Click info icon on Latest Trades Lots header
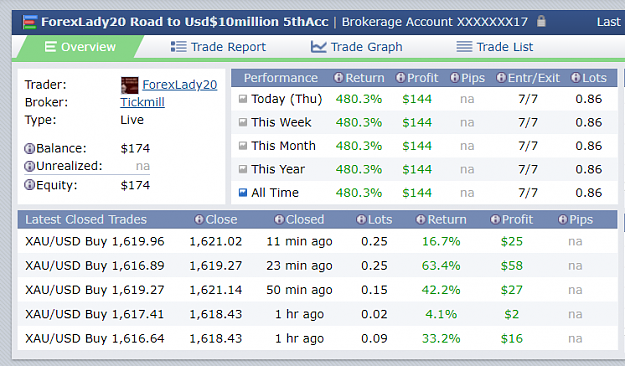Image resolution: width=625 pixels, height=366 pixels. 361,219
